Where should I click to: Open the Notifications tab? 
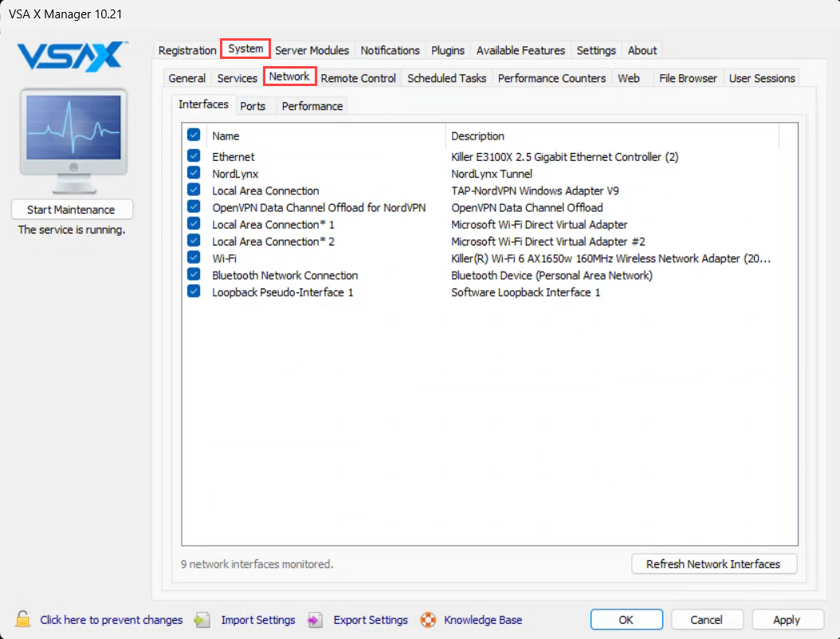coord(390,50)
